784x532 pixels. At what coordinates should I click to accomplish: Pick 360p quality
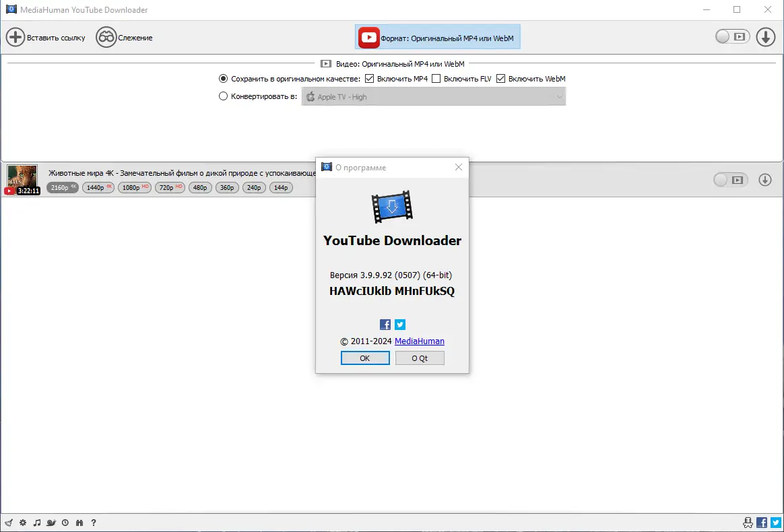pyautogui.click(x=228, y=187)
